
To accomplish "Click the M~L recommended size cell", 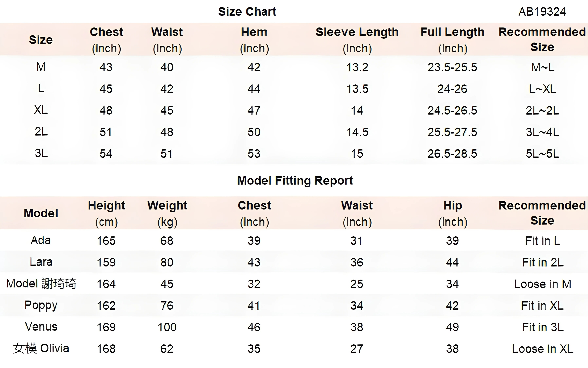I will pos(542,67).
